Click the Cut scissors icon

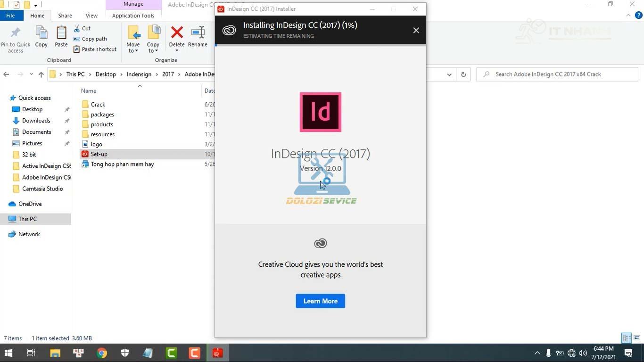77,28
